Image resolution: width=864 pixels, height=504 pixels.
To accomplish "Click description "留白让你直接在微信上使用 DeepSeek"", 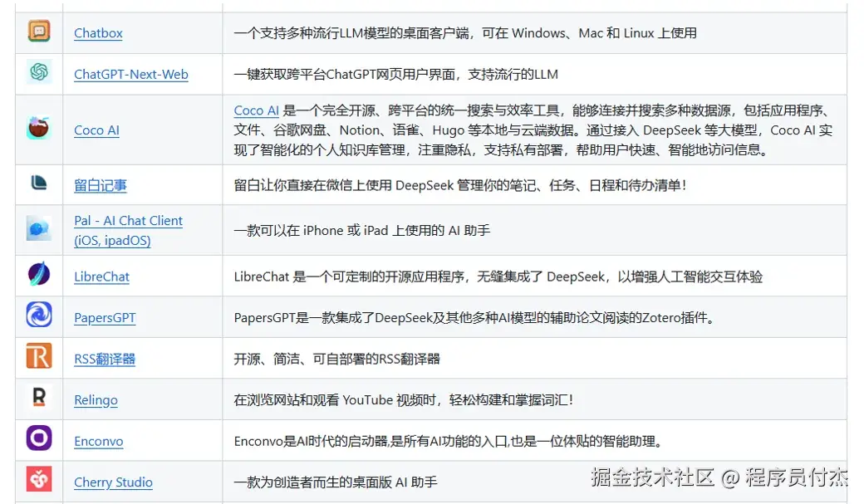I will pos(344,186).
